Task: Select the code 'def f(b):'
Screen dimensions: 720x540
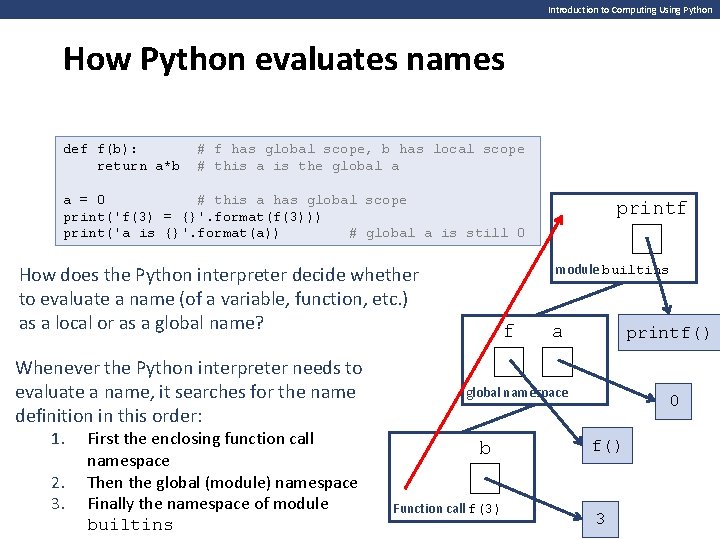Action: point(100,149)
